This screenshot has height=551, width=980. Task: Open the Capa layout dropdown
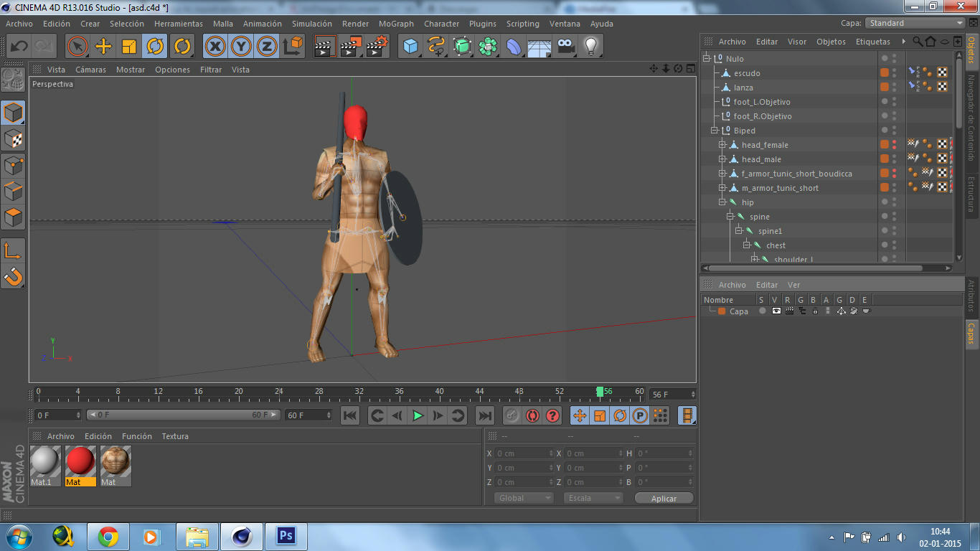click(915, 23)
